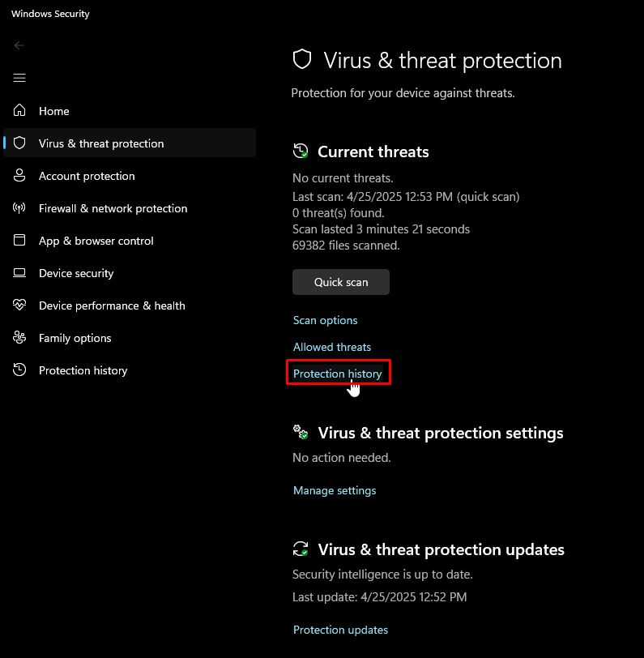Click the Family options people icon
The image size is (644, 658).
tap(20, 338)
